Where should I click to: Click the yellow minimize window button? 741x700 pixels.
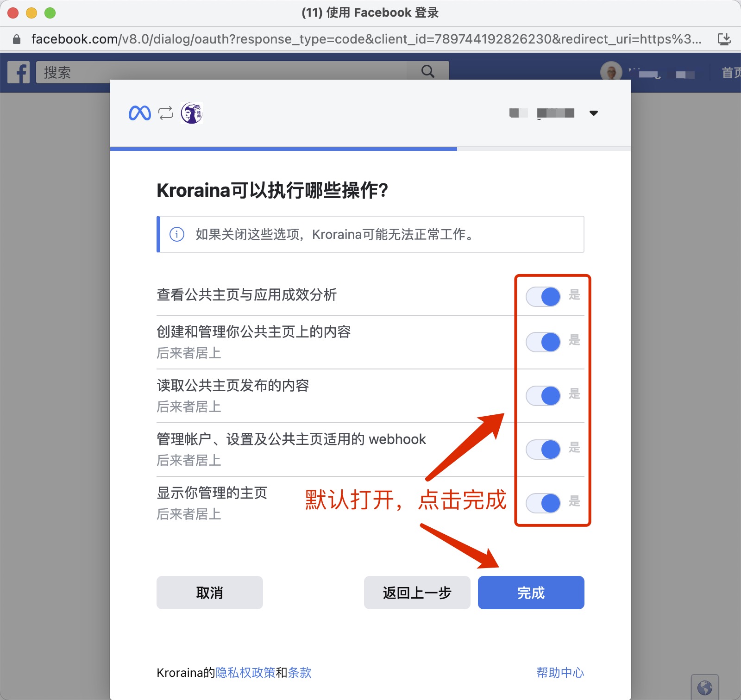pyautogui.click(x=31, y=13)
